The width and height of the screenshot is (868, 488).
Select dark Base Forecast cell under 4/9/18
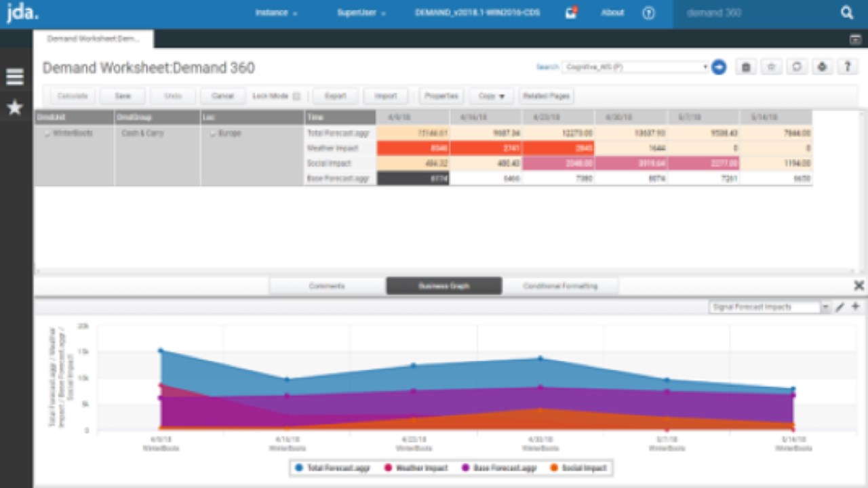[412, 178]
